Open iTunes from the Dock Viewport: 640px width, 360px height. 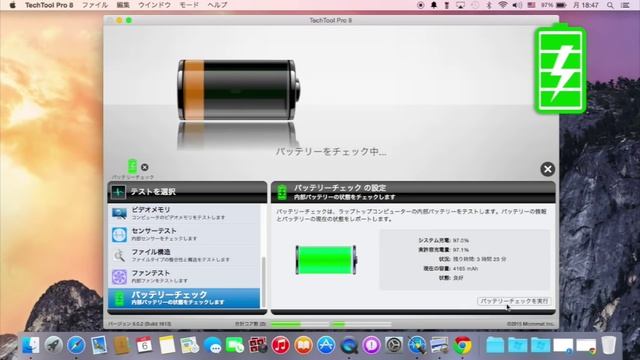tap(280, 345)
